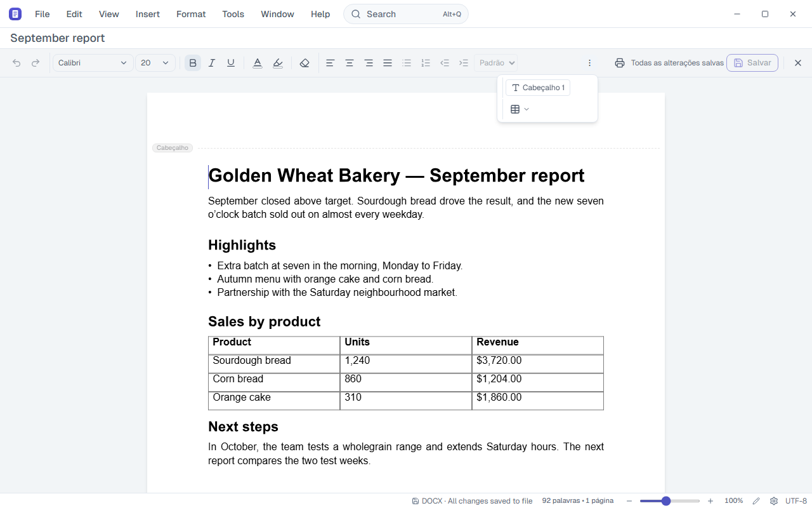Click the Corn bread cell
This screenshot has width=812, height=508.
click(274, 382)
